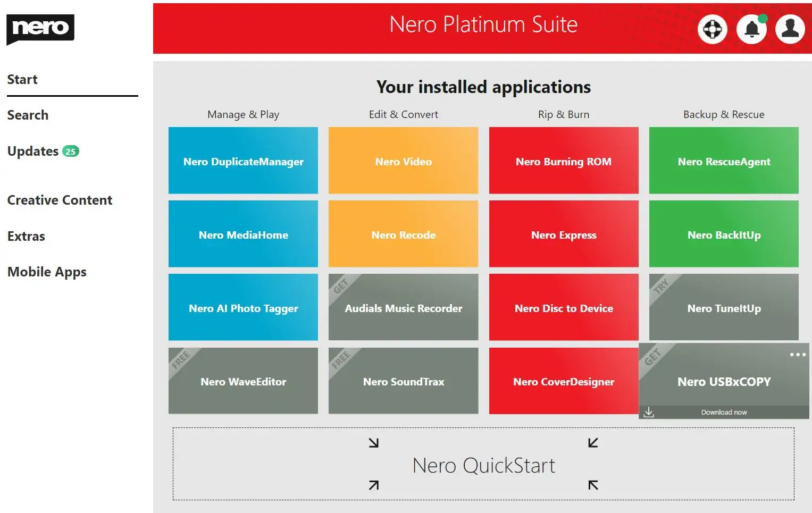Viewport: 812px width, 513px height.
Task: Open the Mobile Apps page
Action: (x=47, y=272)
